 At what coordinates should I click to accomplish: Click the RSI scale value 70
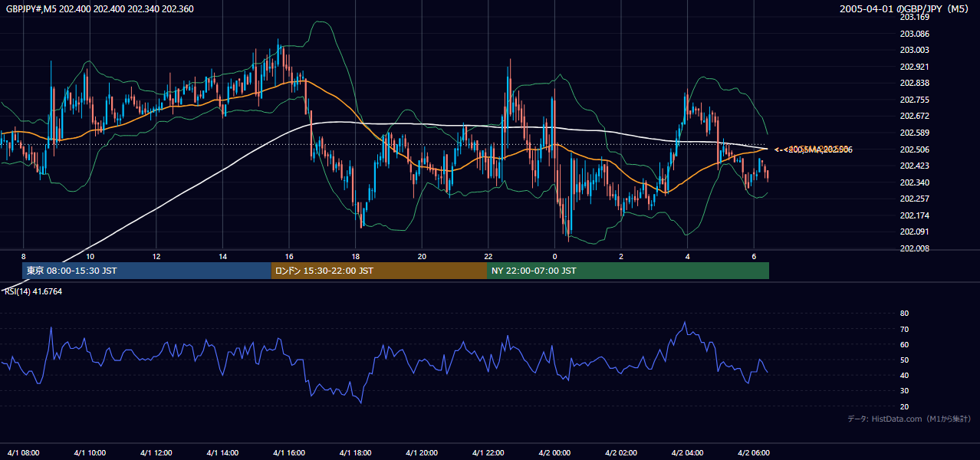[x=904, y=329]
